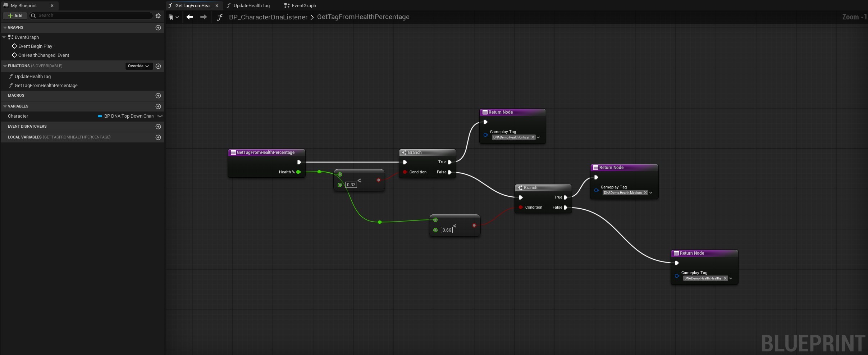Add a new variable with the plus icon
This screenshot has width=868, height=355.
point(158,106)
